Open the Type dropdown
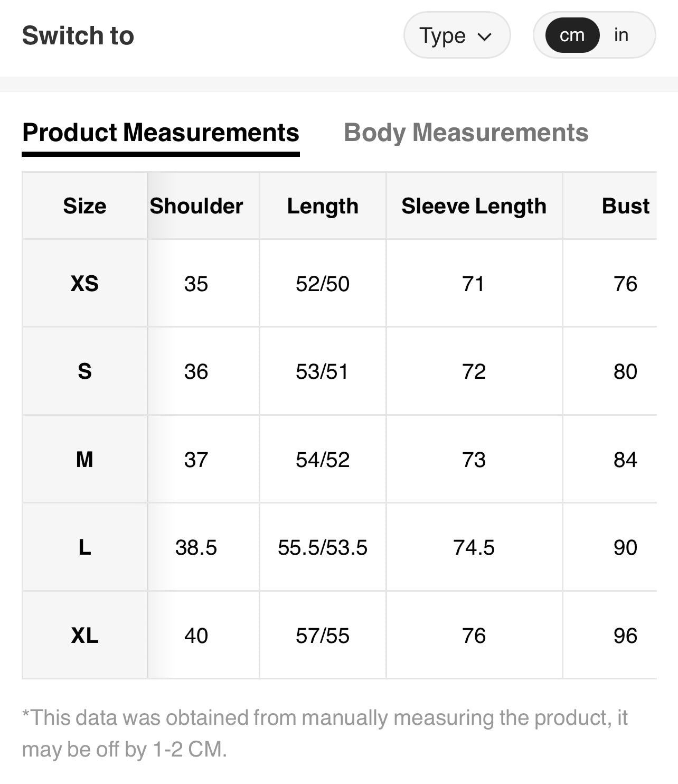Image resolution: width=678 pixels, height=784 pixels. tap(456, 35)
